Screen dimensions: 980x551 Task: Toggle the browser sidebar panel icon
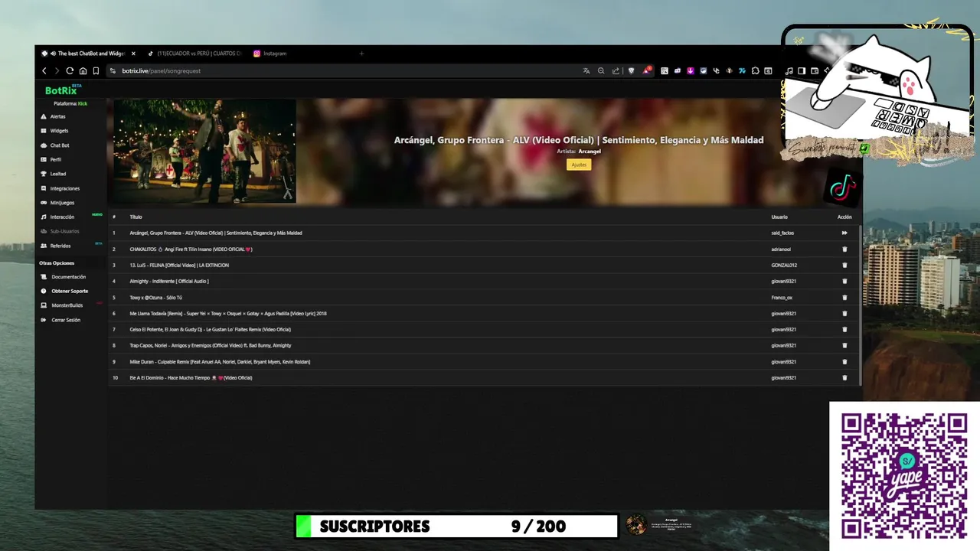tap(802, 70)
